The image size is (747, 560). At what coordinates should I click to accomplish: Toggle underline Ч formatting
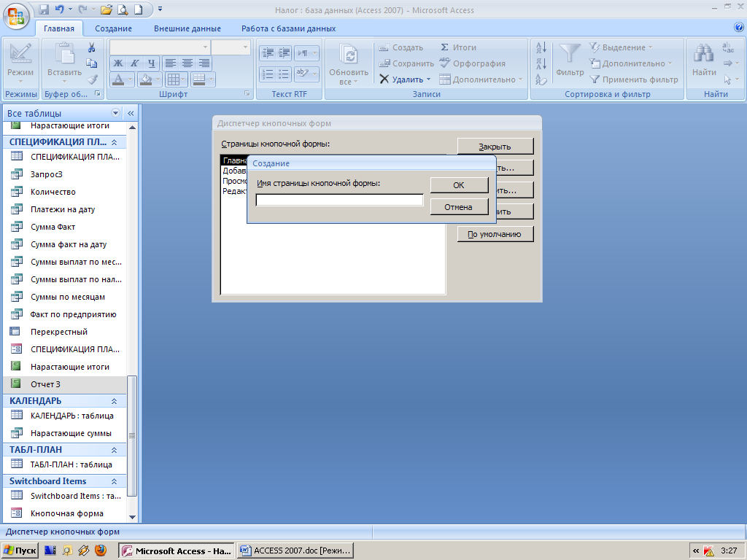pos(152,63)
